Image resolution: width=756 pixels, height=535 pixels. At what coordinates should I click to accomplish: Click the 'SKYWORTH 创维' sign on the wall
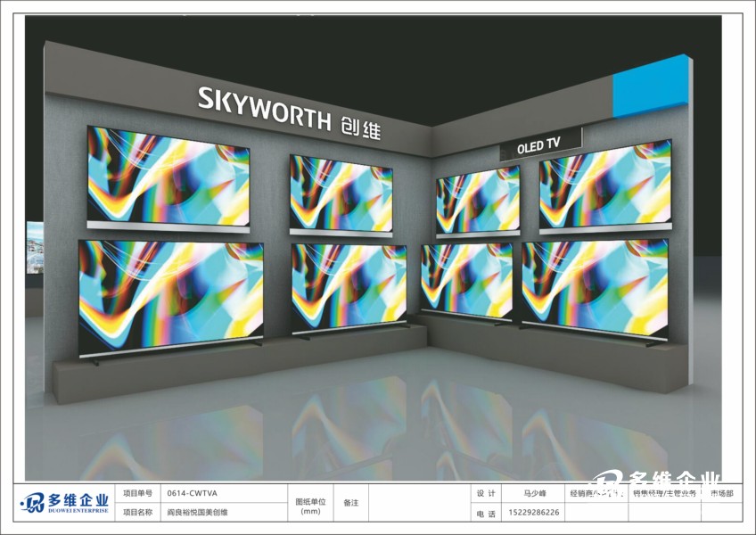[289, 113]
